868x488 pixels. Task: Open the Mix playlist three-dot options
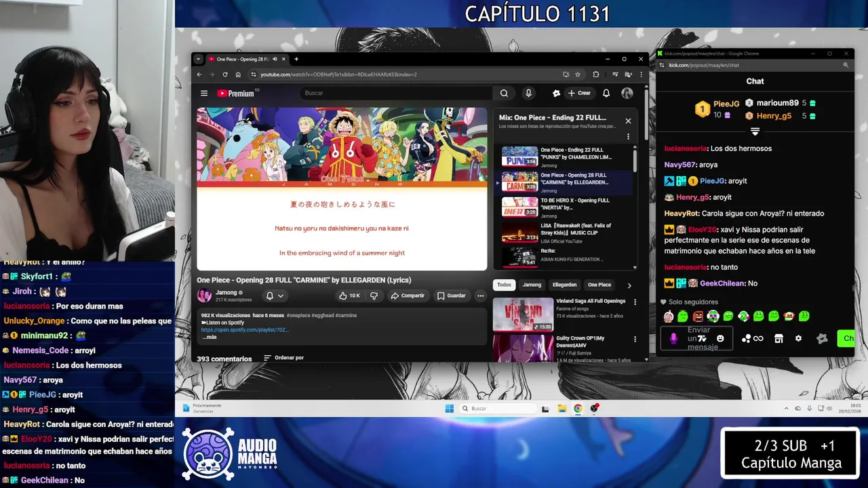[628, 136]
